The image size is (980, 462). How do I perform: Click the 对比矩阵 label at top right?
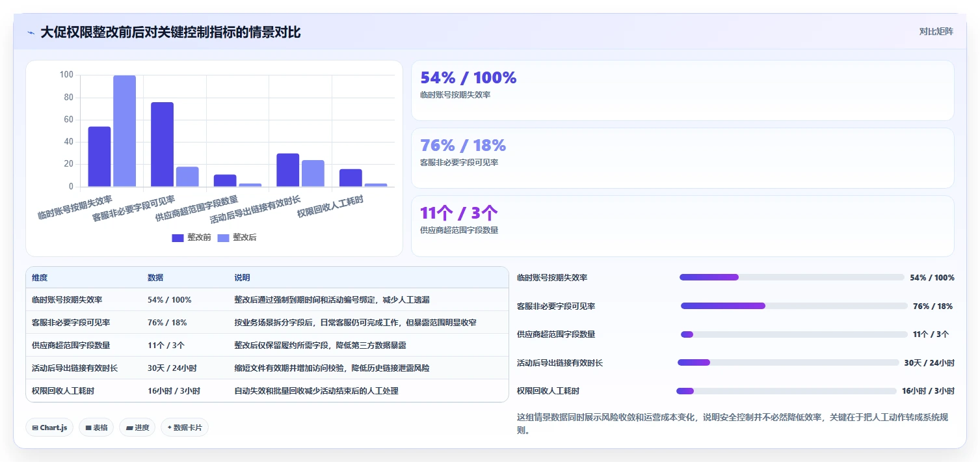pyautogui.click(x=936, y=31)
